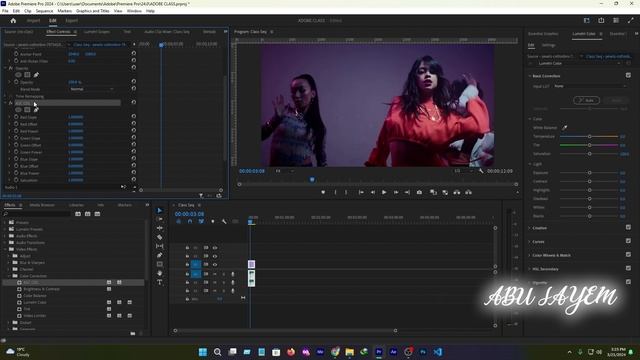The height and width of the screenshot is (360, 640).
Task: Toggle Saturation animation stopwatch in Effect Controls
Action: click(x=16, y=180)
